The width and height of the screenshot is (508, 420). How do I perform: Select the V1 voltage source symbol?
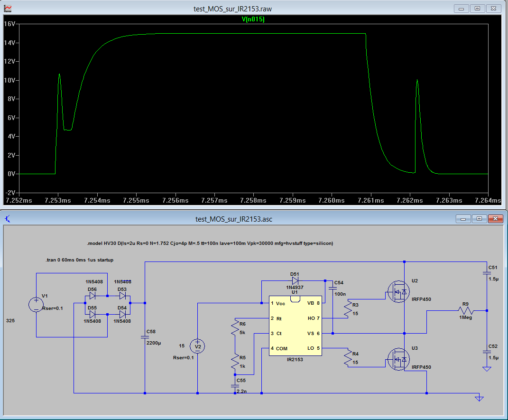coord(36,304)
